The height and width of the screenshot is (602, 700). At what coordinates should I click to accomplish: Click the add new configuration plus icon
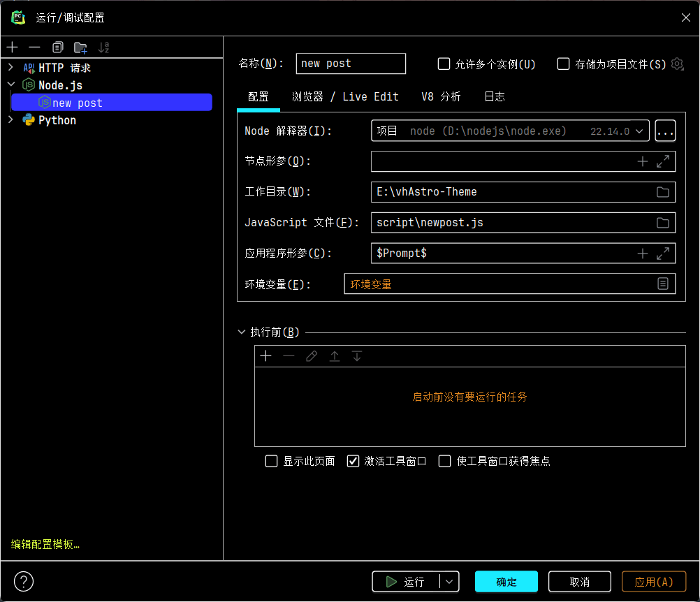(x=12, y=47)
